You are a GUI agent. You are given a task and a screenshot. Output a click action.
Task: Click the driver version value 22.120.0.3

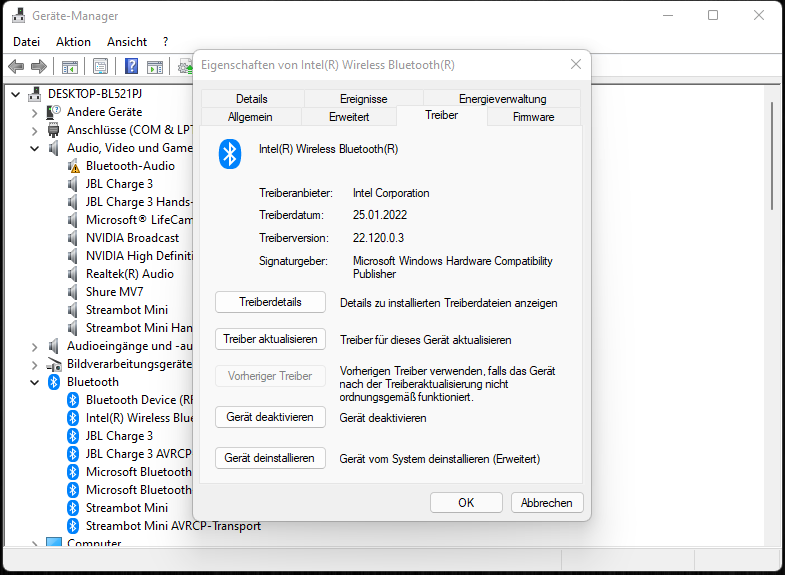tap(378, 238)
